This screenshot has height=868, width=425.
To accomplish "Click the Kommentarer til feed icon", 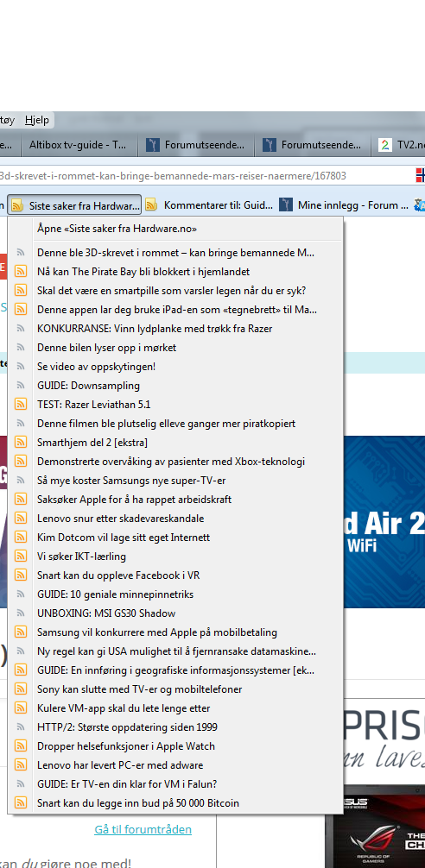I will 151,205.
